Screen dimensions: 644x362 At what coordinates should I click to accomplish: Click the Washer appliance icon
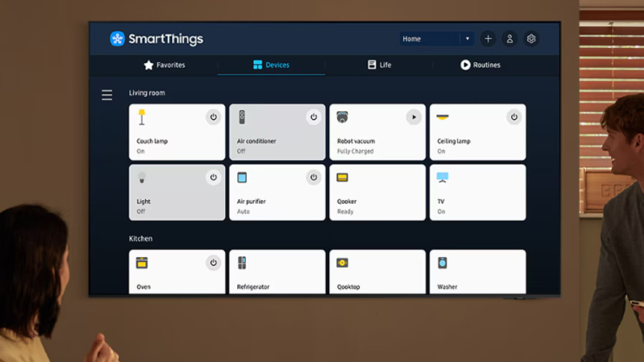coord(442,263)
